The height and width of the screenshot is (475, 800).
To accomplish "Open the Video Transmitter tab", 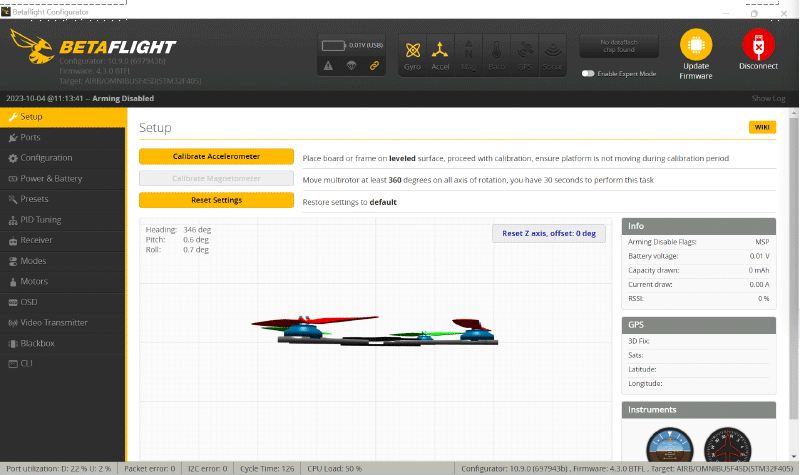I will pos(54,322).
